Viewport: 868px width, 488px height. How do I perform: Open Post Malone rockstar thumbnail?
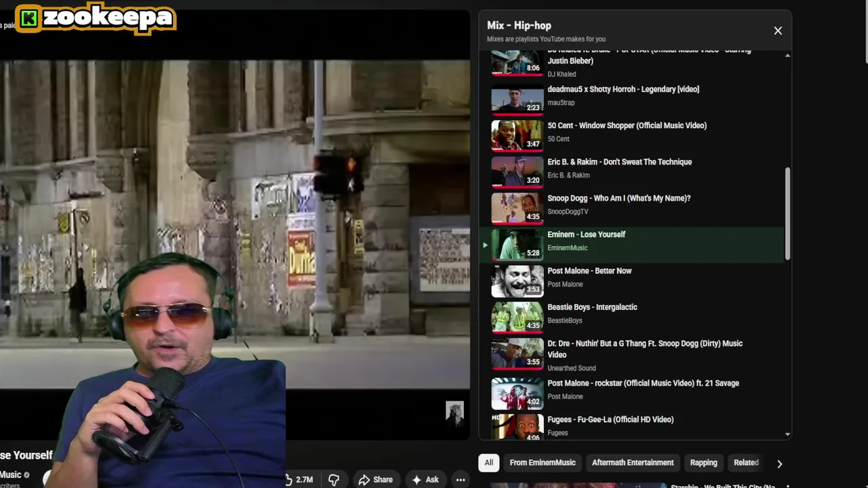517,393
